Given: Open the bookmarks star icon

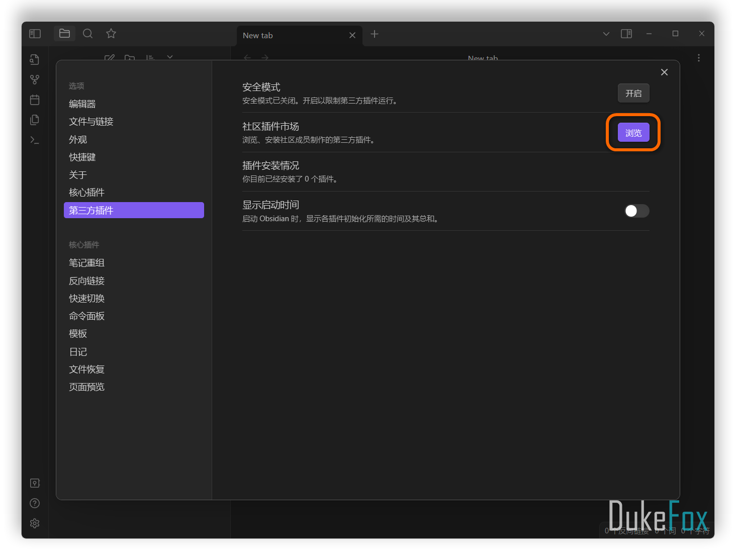Looking at the screenshot, I should pos(111,34).
